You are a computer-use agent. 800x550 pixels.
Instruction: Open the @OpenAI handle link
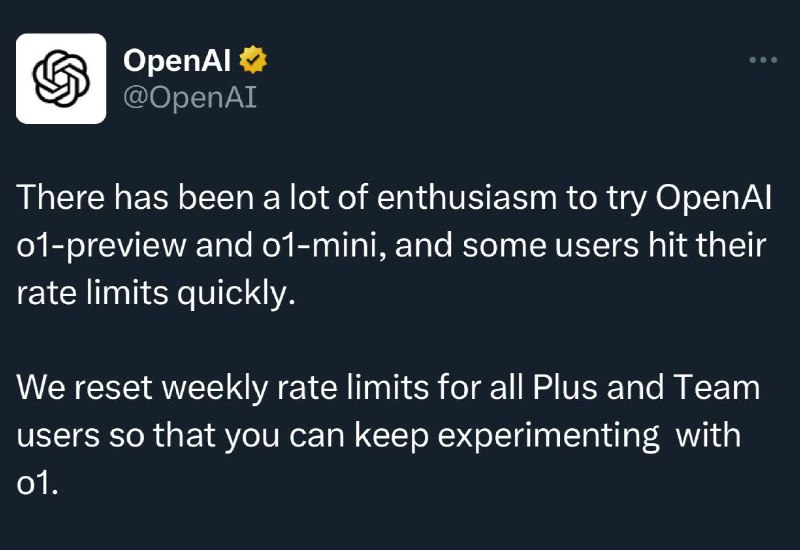(x=190, y=97)
